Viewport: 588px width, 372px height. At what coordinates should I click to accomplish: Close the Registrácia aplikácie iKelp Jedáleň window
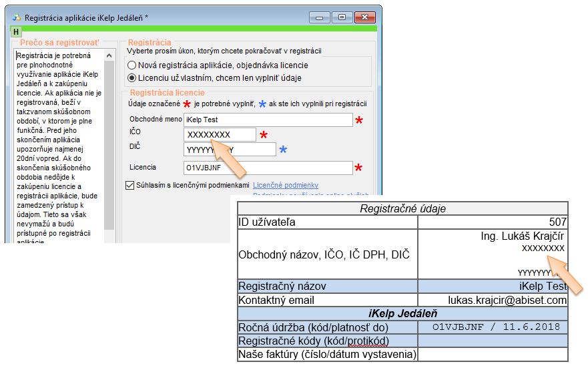(x=365, y=17)
